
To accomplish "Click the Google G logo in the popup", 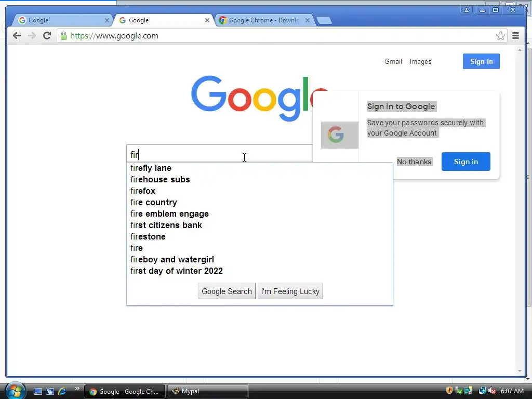I will [336, 135].
